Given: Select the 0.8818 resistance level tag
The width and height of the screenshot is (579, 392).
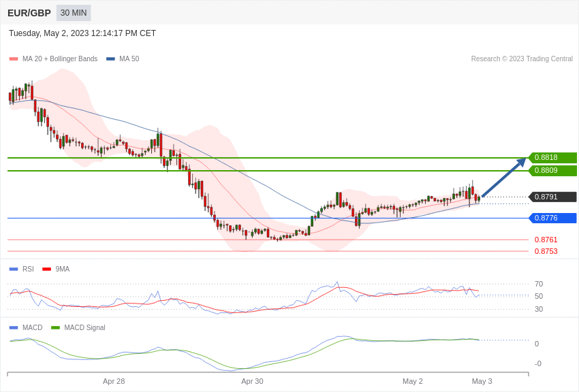Looking at the screenshot, I should (552, 157).
